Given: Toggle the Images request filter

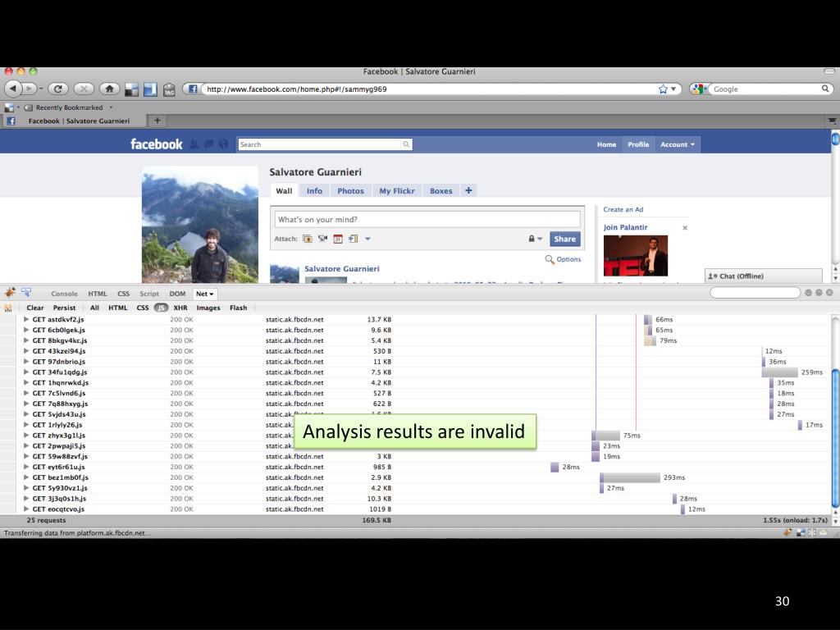Looking at the screenshot, I should [208, 308].
